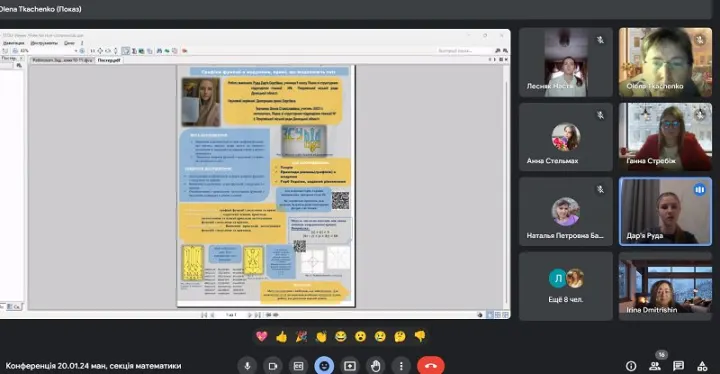Switch to the 'Постер.pdf' tab
This screenshot has width=720, height=374.
(109, 60)
